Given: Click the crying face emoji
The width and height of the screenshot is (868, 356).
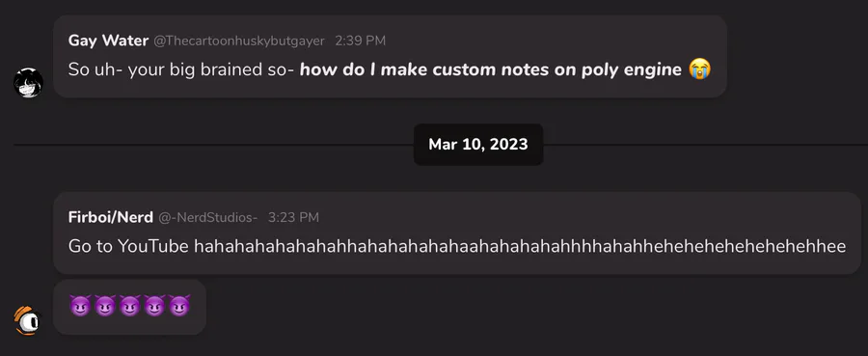Looking at the screenshot, I should 700,69.
